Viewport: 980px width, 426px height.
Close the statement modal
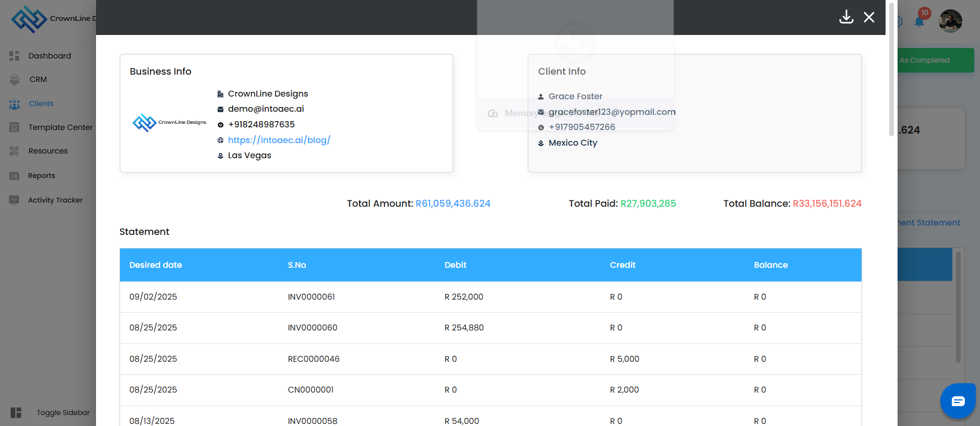869,17
